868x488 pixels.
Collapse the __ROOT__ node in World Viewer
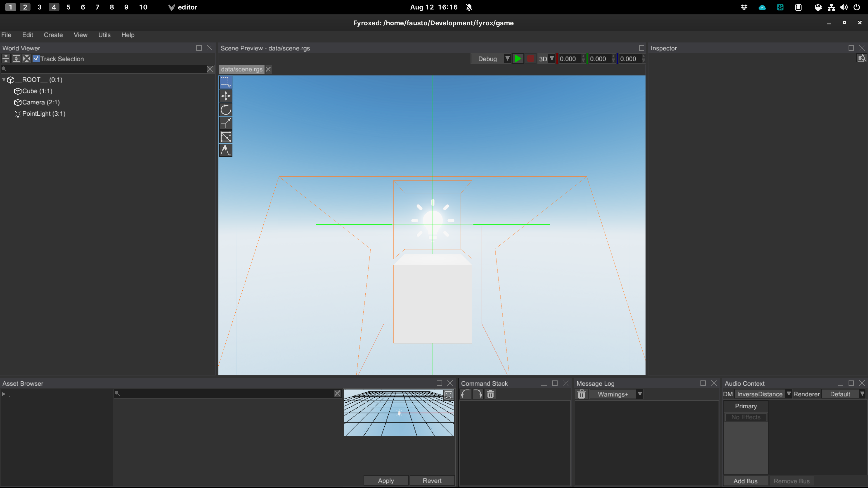pos(3,80)
